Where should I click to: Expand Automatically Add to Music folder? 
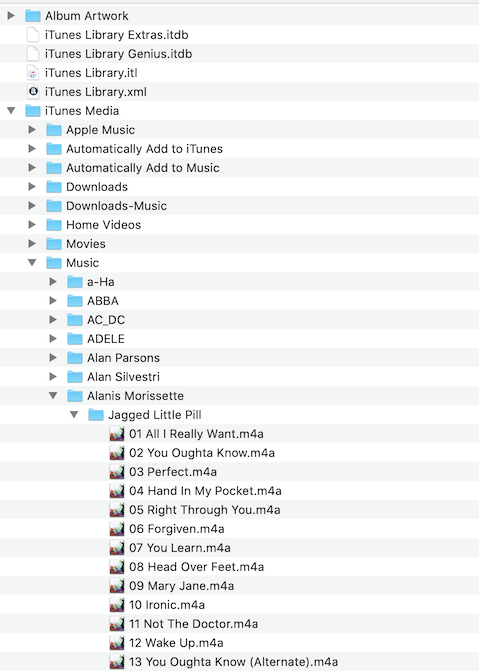point(32,168)
